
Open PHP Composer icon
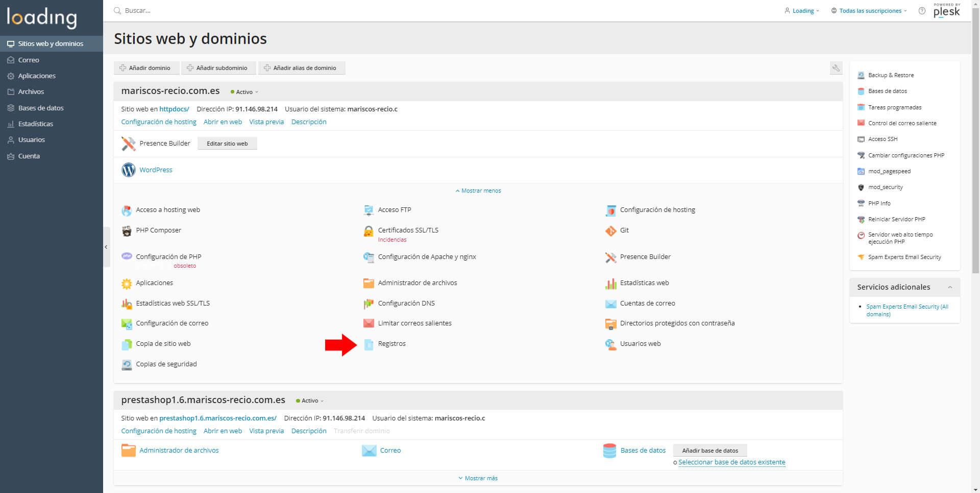click(x=127, y=231)
